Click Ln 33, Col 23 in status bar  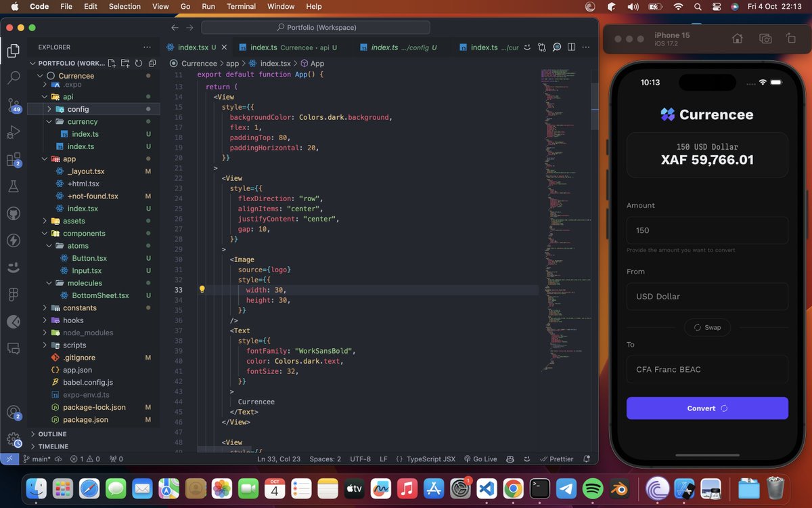click(x=279, y=459)
